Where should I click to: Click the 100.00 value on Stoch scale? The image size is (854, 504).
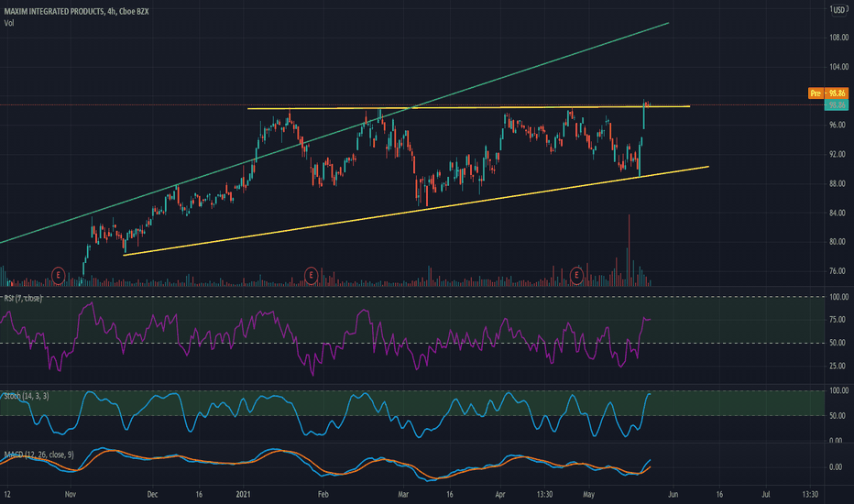click(x=838, y=390)
